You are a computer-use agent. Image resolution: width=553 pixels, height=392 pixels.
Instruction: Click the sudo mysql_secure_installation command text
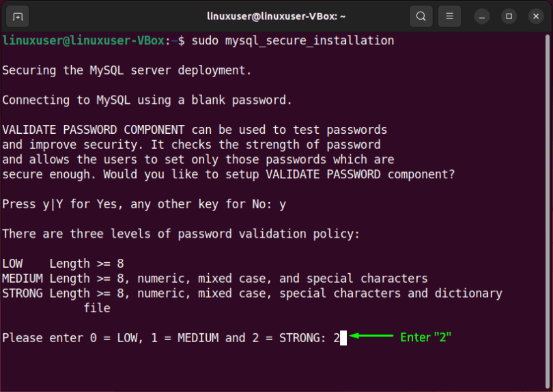[x=292, y=41]
